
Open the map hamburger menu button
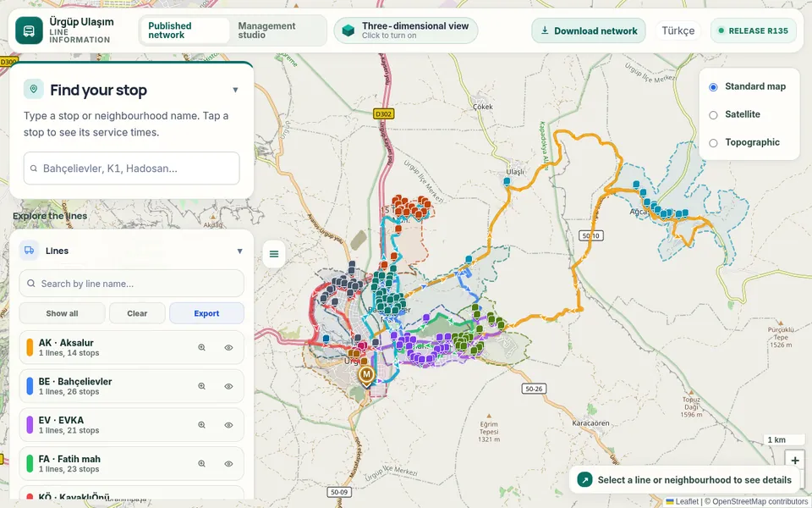click(x=274, y=254)
